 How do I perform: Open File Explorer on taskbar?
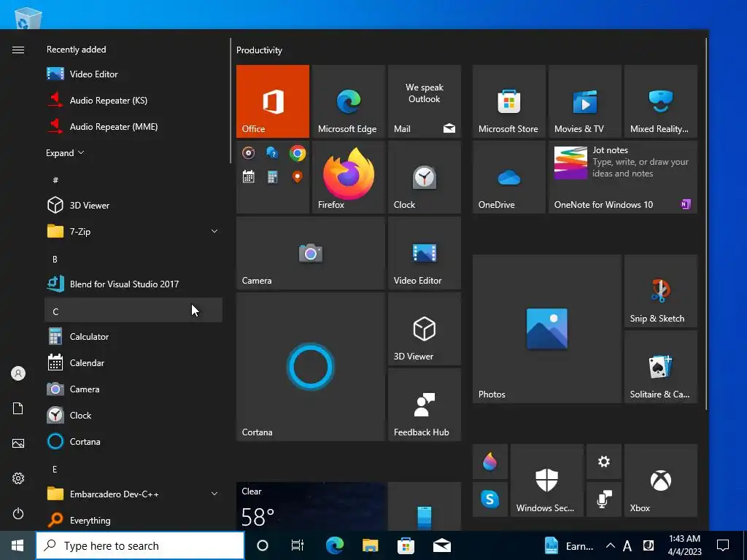pyautogui.click(x=370, y=545)
